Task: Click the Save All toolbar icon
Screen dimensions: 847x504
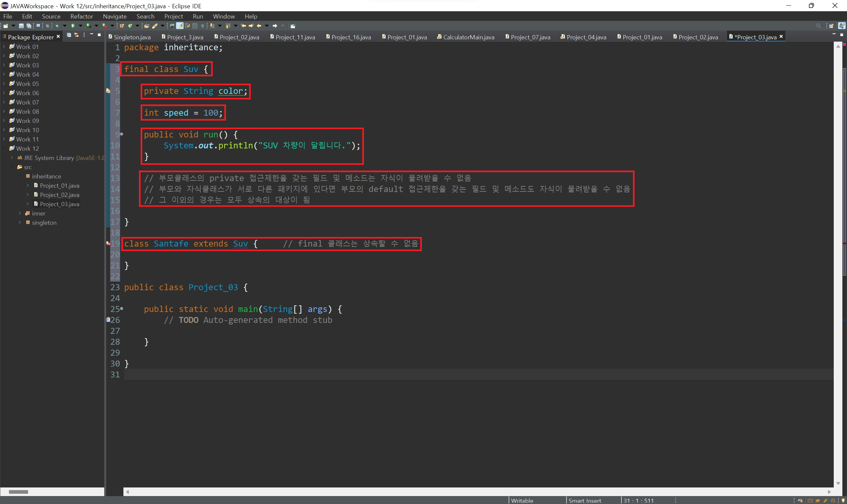Action: coord(29,26)
